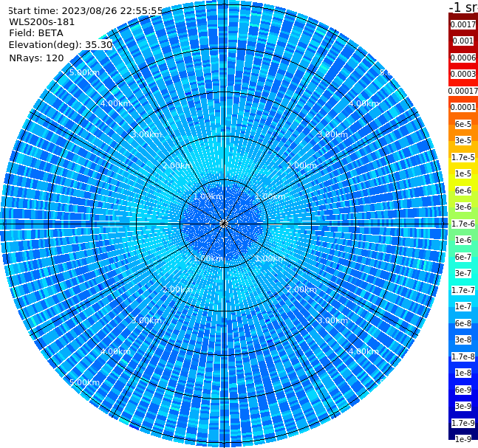Select the 3e-9 colorbar label

pyautogui.click(x=463, y=406)
